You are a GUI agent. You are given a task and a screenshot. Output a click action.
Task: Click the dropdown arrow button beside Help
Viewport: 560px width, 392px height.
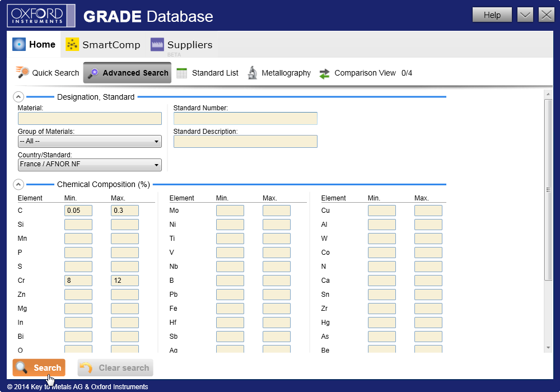point(525,15)
